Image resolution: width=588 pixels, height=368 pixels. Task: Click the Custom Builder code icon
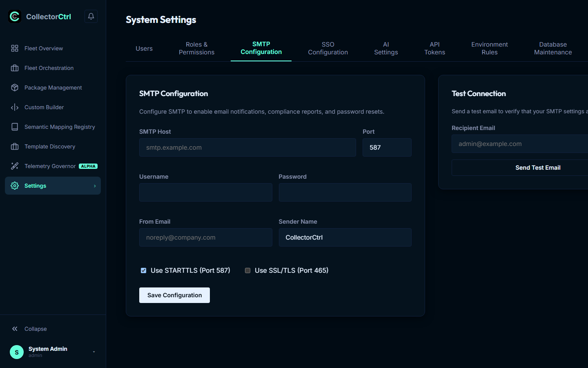(15, 107)
